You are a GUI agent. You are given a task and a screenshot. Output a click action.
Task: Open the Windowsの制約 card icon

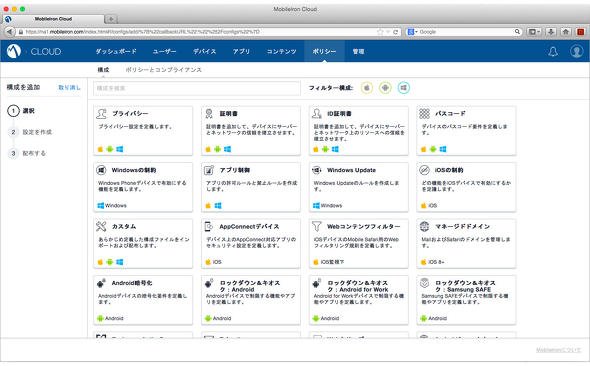pos(101,170)
